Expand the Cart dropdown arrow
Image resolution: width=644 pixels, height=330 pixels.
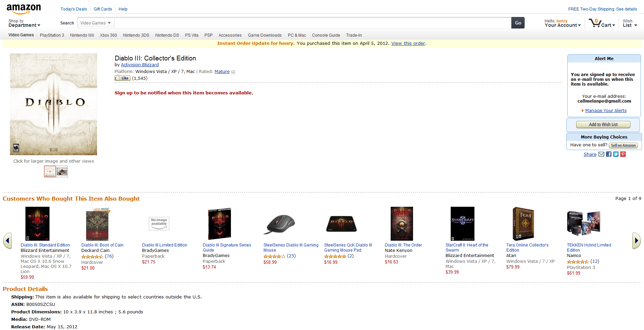point(613,25)
